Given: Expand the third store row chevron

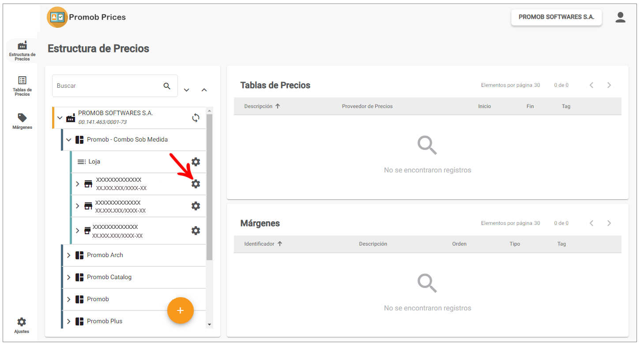Looking at the screenshot, I should 77,231.
